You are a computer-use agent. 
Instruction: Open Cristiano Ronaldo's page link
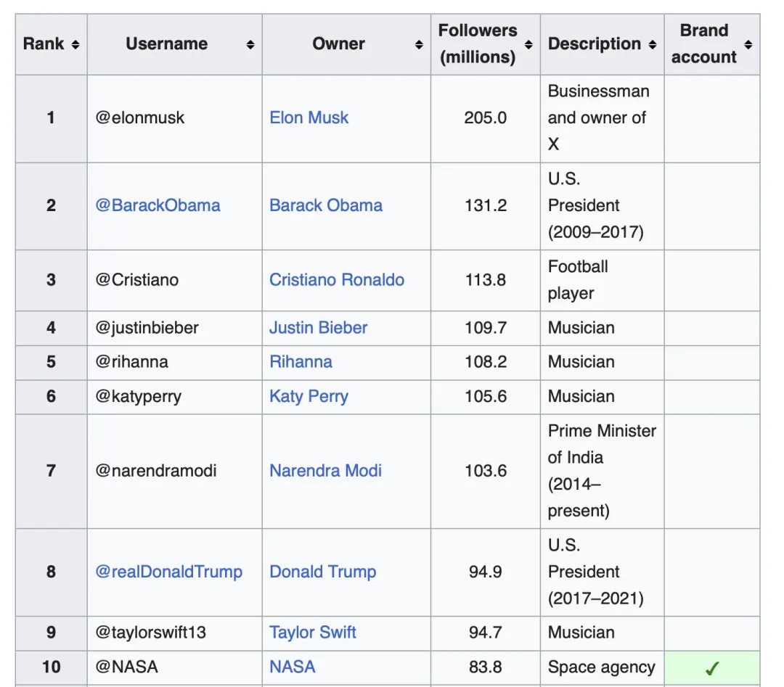[x=336, y=280]
